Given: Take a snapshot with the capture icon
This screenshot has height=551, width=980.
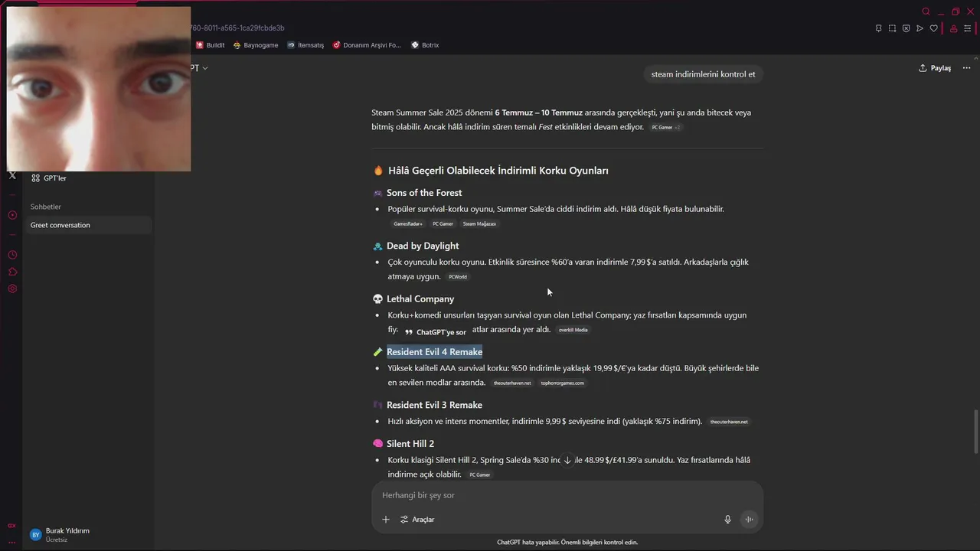Looking at the screenshot, I should coord(892,28).
